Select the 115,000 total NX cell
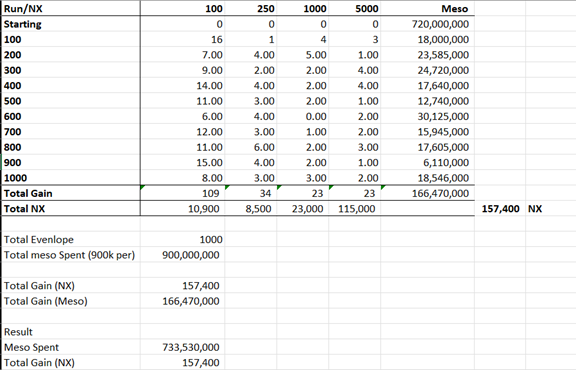This screenshot has width=576, height=370. tap(354, 209)
